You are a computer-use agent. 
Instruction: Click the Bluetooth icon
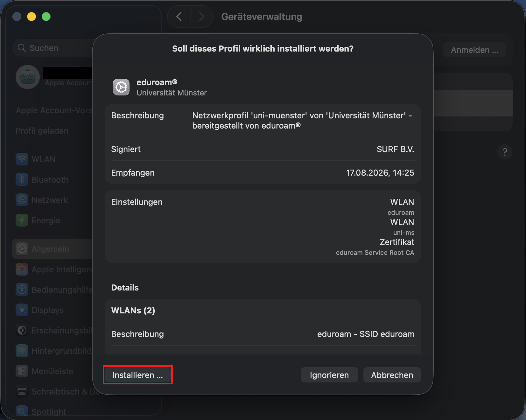[x=22, y=180]
